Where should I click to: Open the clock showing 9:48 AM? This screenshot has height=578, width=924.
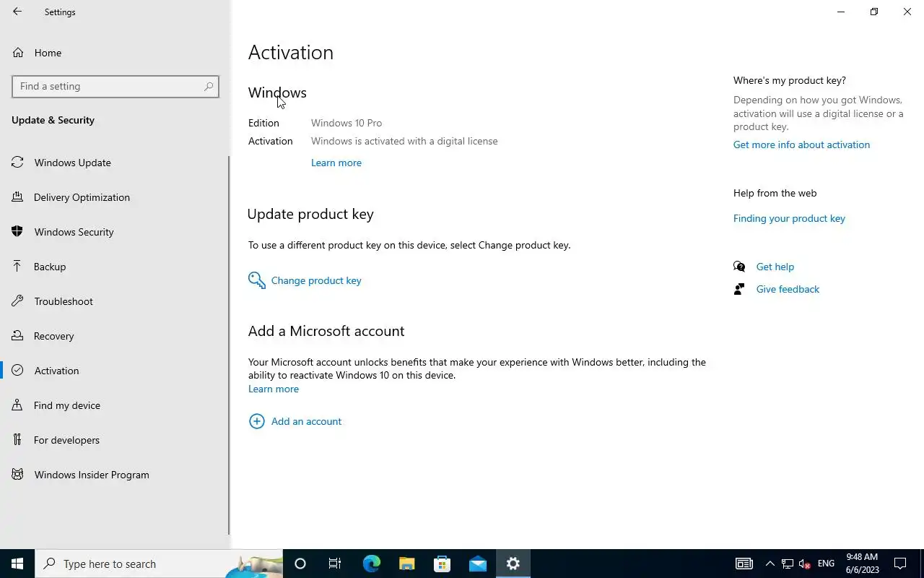(x=862, y=564)
